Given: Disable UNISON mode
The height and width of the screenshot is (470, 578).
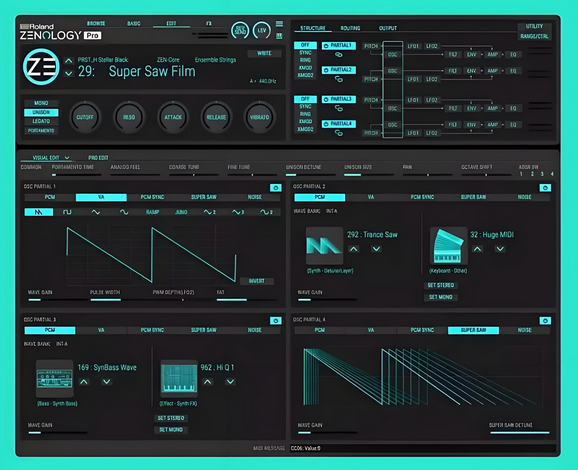Looking at the screenshot, I should pyautogui.click(x=41, y=112).
